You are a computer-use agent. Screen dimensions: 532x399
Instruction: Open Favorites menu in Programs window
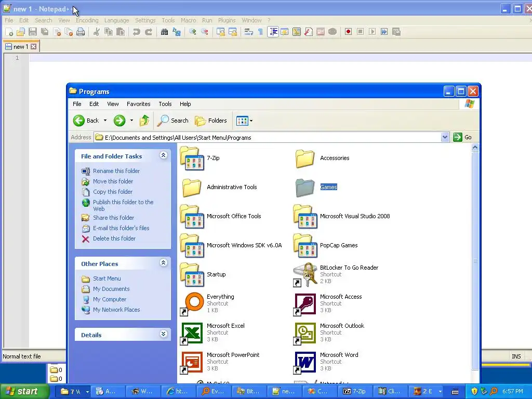138,104
